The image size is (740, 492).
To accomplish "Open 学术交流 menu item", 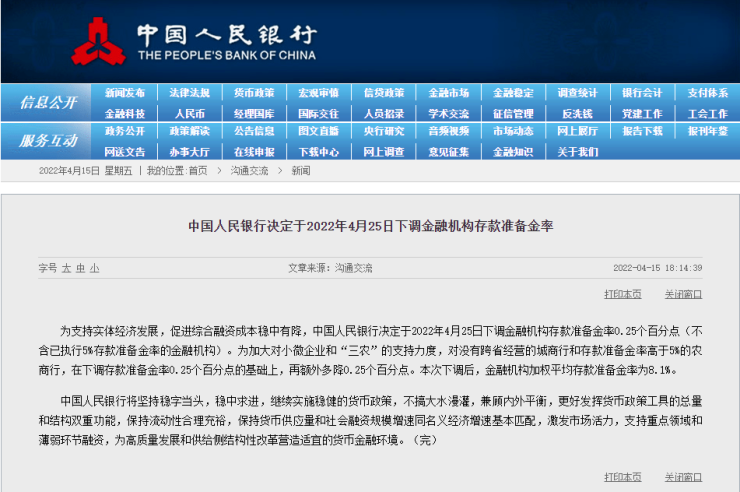I will pos(448,114).
